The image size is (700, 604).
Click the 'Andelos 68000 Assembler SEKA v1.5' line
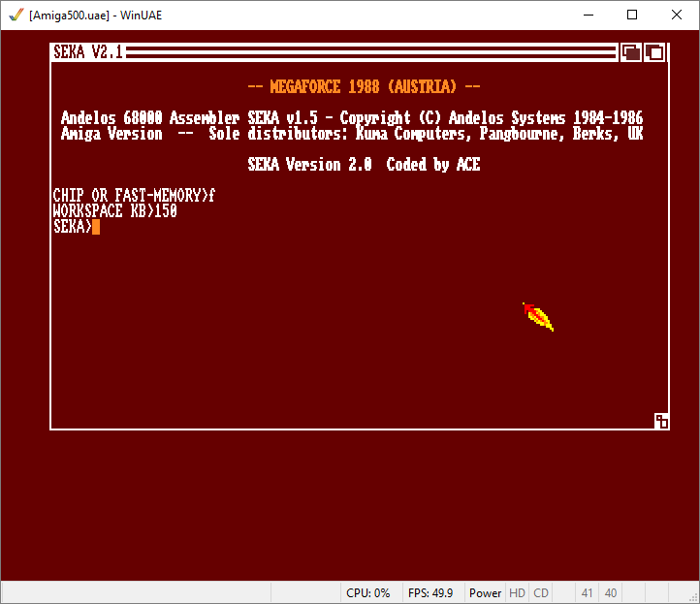tap(352, 118)
